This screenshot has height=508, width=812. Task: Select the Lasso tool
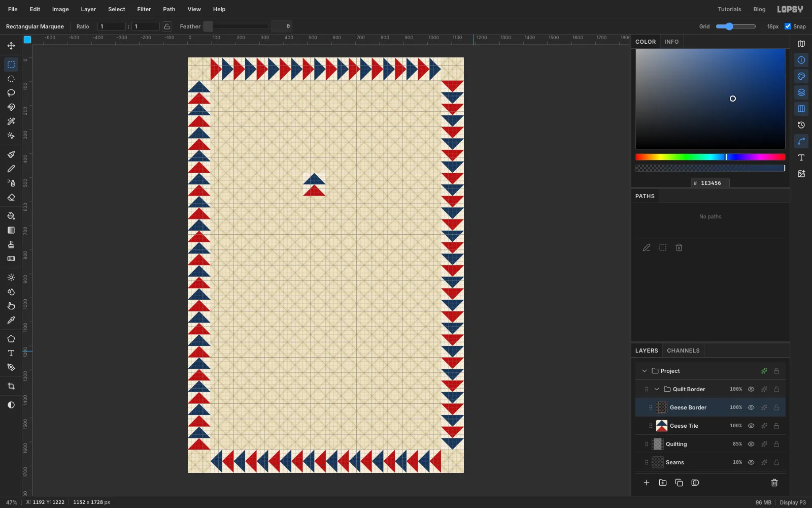pos(11,93)
